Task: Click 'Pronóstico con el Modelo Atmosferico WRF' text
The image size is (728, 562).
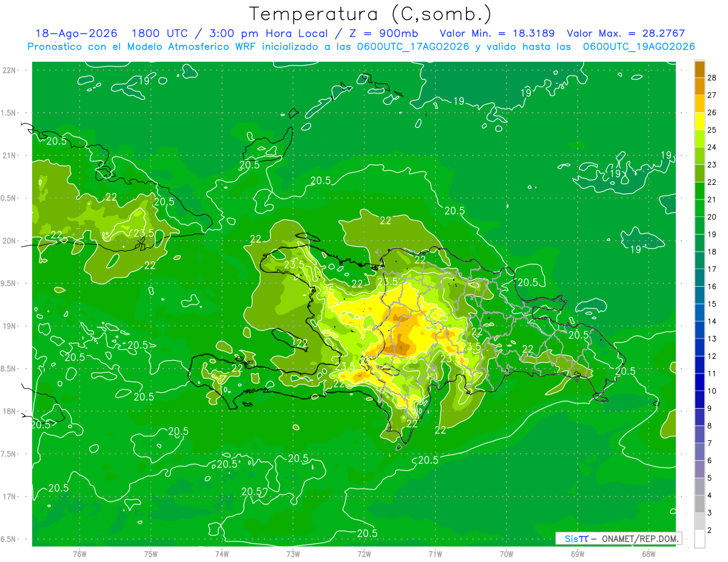Action: tap(151, 47)
